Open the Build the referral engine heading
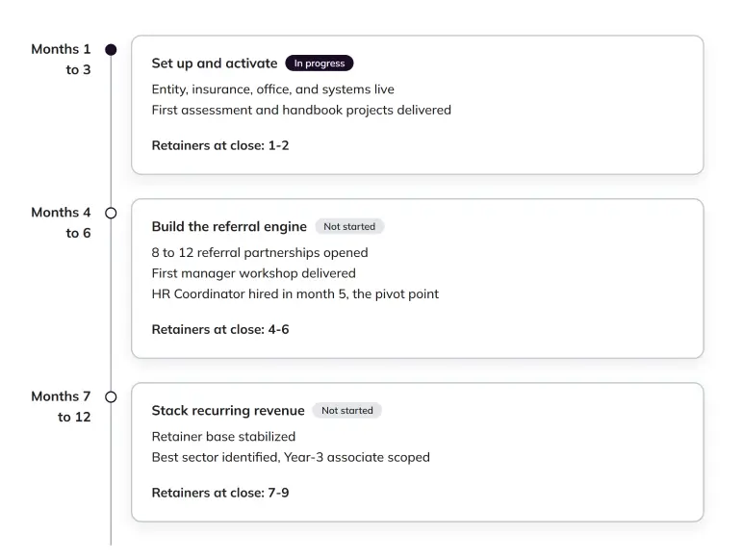 point(229,227)
